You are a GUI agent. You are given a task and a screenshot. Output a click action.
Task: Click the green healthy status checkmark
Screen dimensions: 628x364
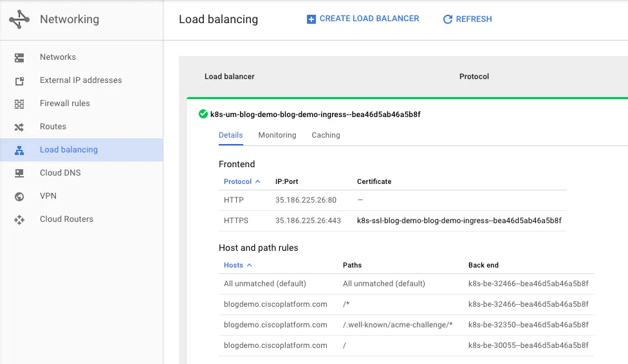(x=203, y=114)
